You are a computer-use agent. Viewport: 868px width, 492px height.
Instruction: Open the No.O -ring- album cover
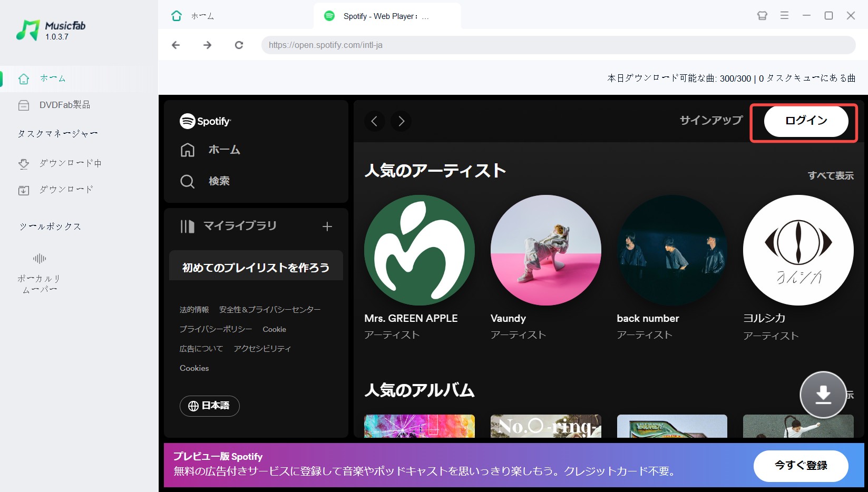tap(545, 426)
